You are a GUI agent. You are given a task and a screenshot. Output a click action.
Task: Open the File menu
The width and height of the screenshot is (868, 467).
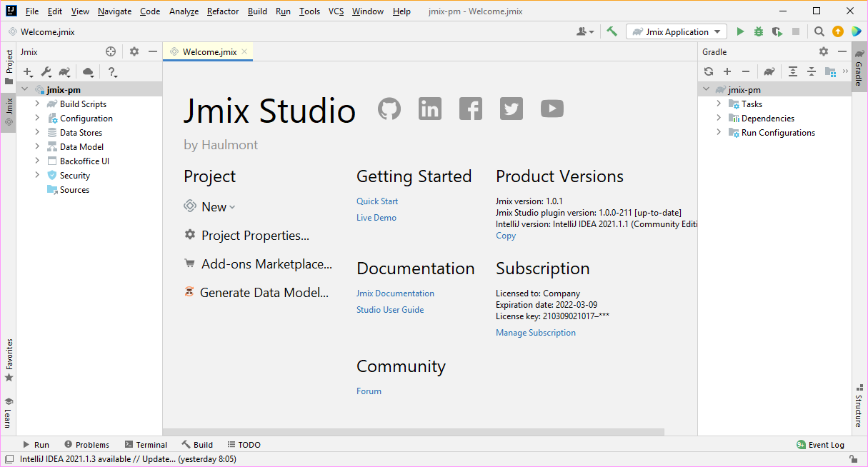click(x=32, y=11)
